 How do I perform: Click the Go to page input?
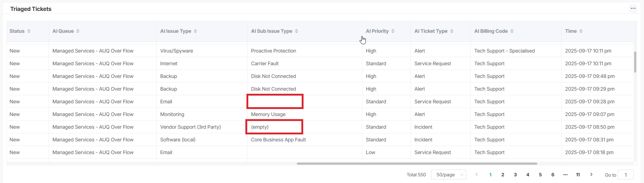626,175
